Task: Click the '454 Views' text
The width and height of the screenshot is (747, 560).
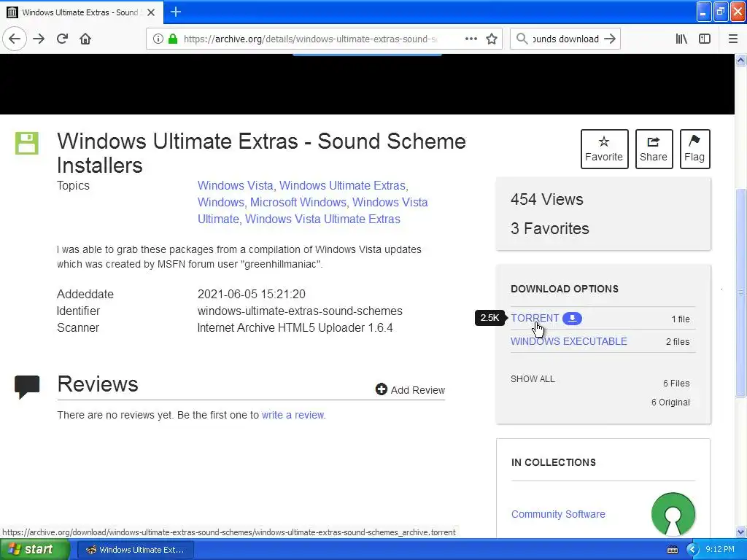Action: coord(547,199)
